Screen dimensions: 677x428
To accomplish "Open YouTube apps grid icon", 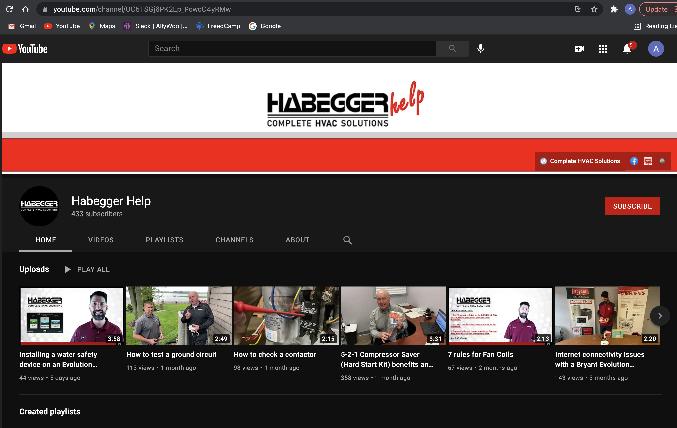I will click(603, 49).
